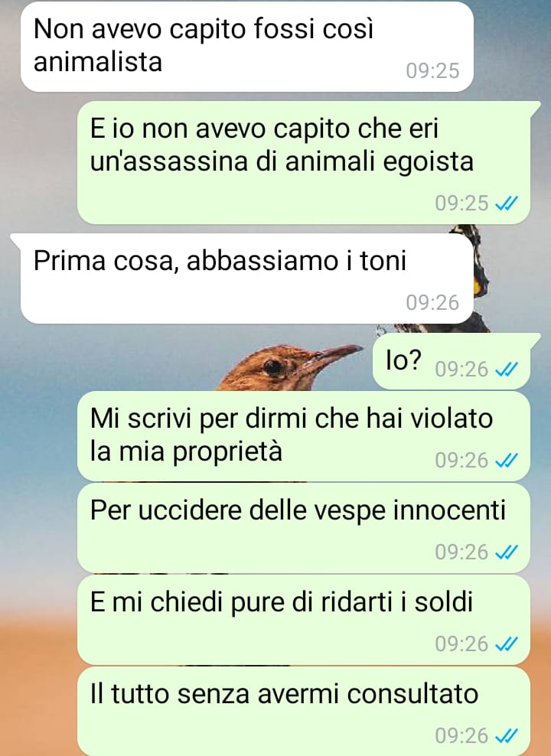Click read ticks on 'senza avermi consultato' message
The height and width of the screenshot is (756, 551).
[507, 736]
